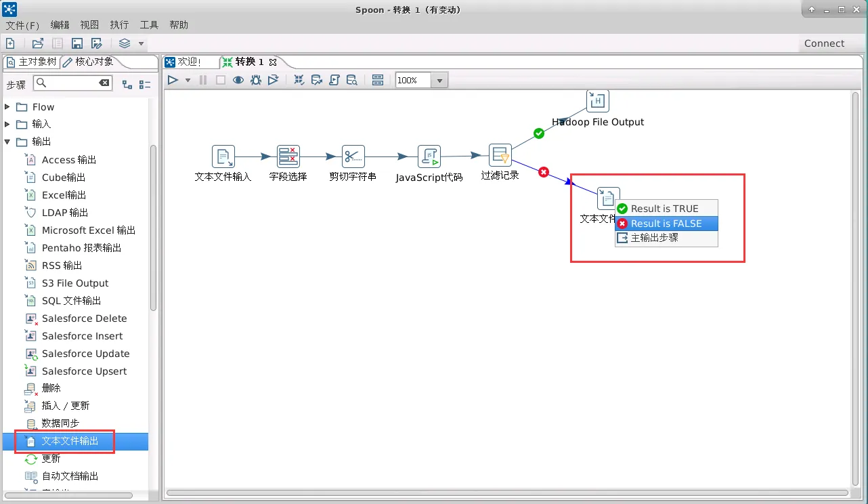Click the green true-hop check icon
The height and width of the screenshot is (504, 868).
point(539,133)
